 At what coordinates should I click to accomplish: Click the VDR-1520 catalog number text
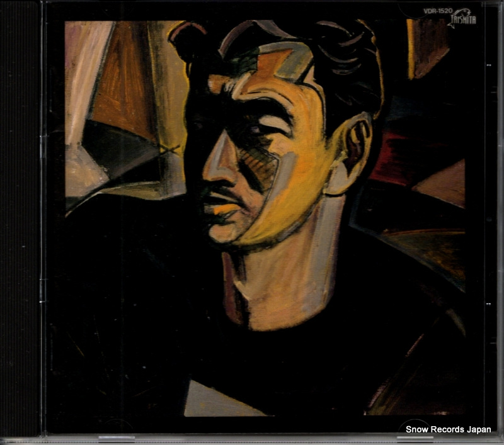438,11
